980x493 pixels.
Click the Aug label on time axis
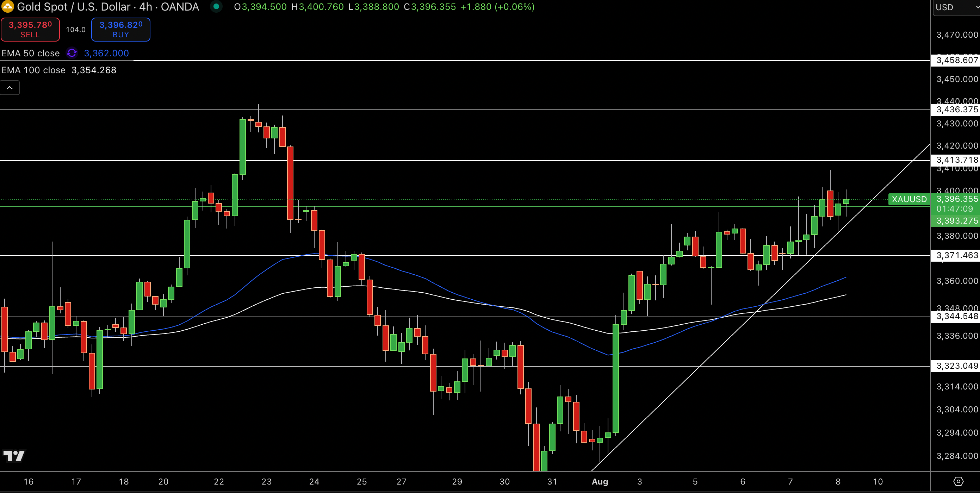tap(600, 482)
